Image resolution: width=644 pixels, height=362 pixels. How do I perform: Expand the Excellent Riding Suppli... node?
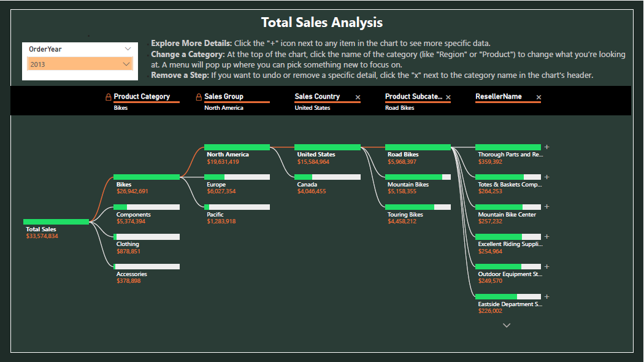click(x=546, y=237)
